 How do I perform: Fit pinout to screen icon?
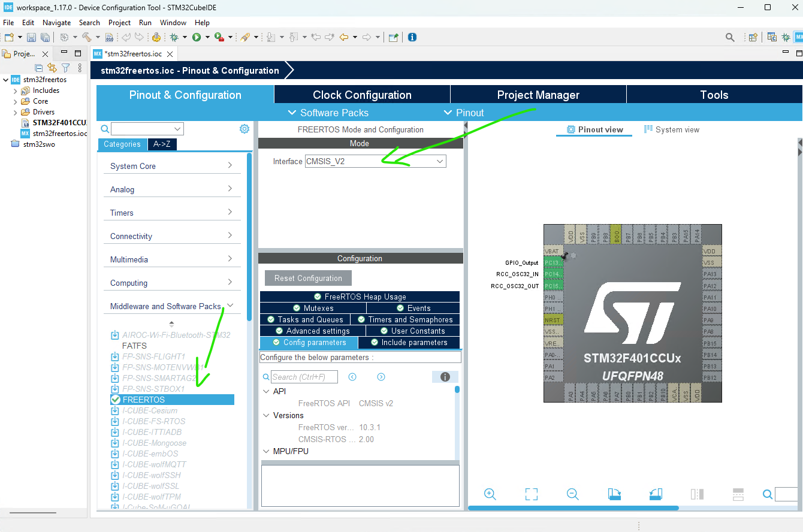532,494
